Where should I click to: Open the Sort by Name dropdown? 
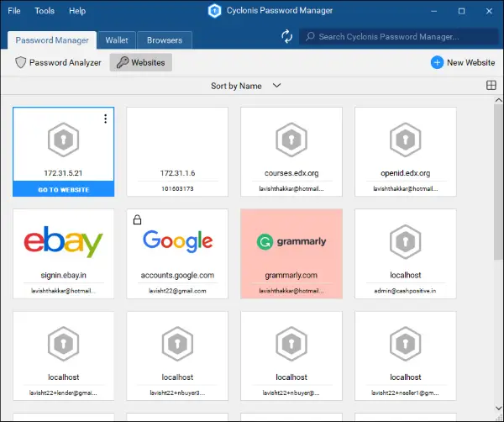pyautogui.click(x=246, y=86)
